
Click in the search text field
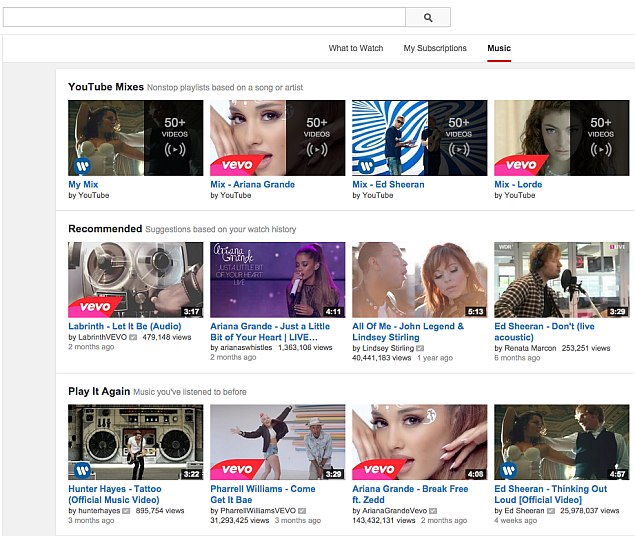pyautogui.click(x=204, y=17)
